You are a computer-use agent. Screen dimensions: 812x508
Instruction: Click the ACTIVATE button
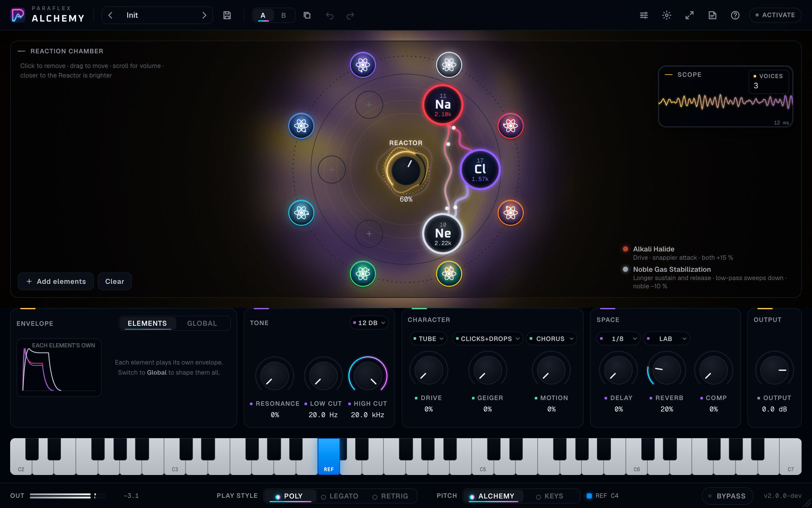(775, 15)
